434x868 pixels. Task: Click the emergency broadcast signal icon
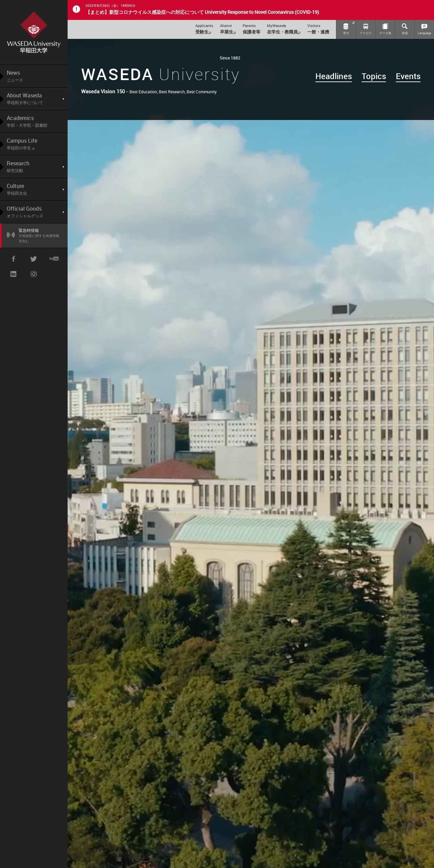click(x=11, y=235)
